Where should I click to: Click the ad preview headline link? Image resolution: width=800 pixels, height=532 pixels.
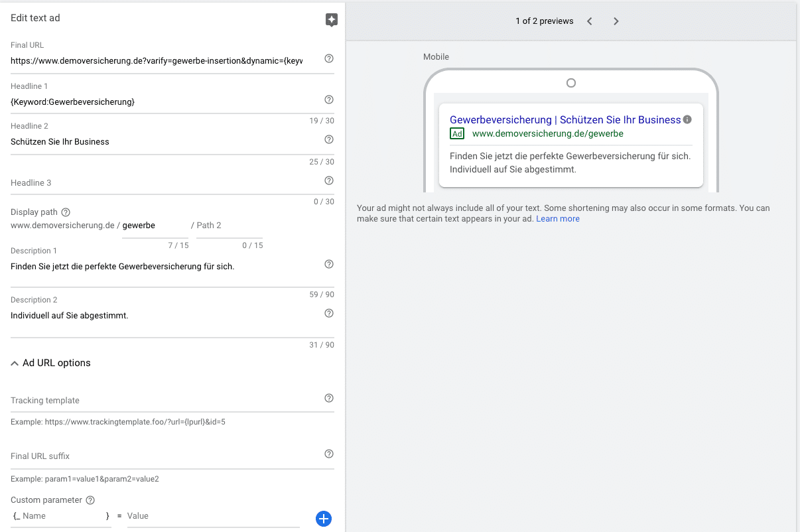565,120
